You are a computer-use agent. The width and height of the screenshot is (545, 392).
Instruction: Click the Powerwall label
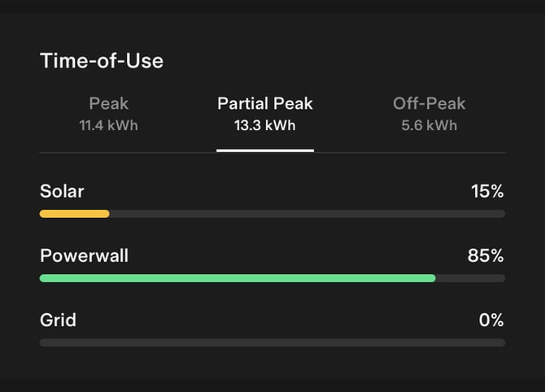coord(84,256)
